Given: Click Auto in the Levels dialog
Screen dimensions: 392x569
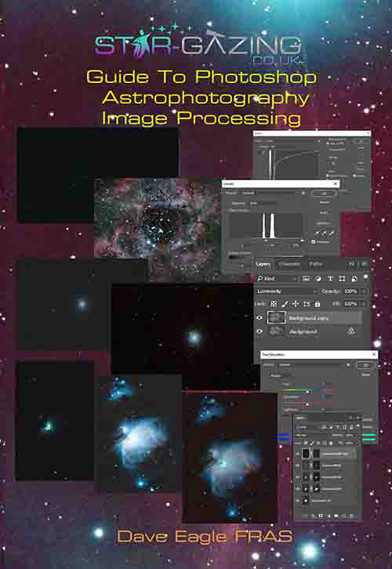Looking at the screenshot, I should pos(324,212).
